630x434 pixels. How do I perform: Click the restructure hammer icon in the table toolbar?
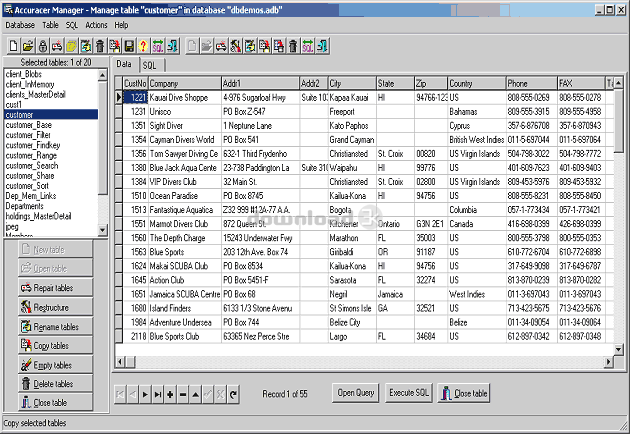point(235,46)
